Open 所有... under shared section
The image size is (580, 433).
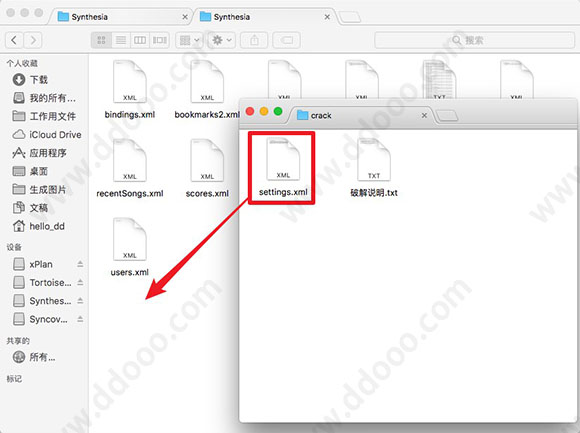35,357
